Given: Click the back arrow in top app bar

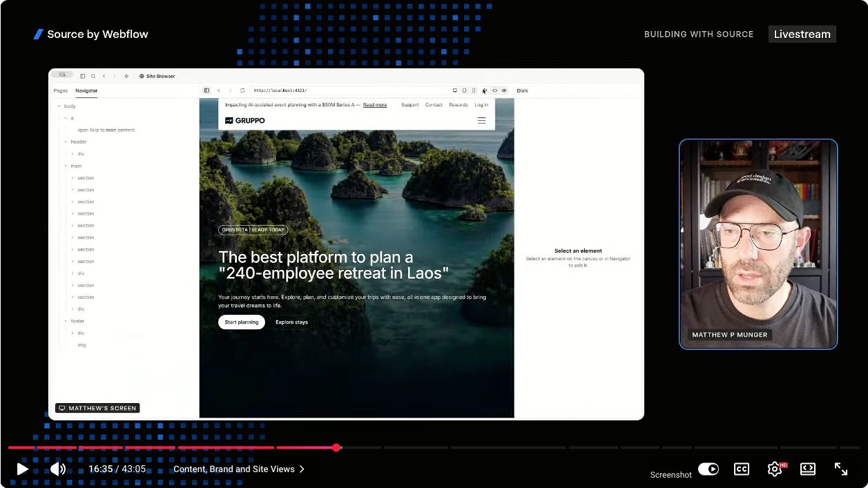Looking at the screenshot, I should 104,76.
